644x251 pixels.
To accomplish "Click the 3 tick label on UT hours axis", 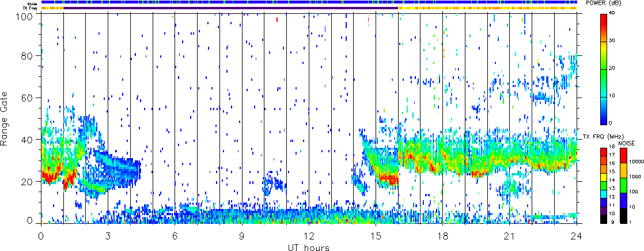I will click(108, 236).
